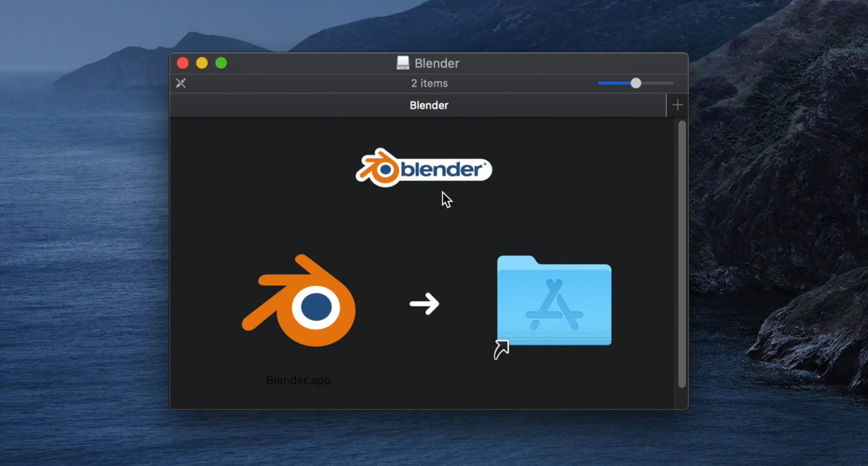Zoom the Blender window with the green button
Viewport: 868px width, 466px height.
pyautogui.click(x=221, y=63)
